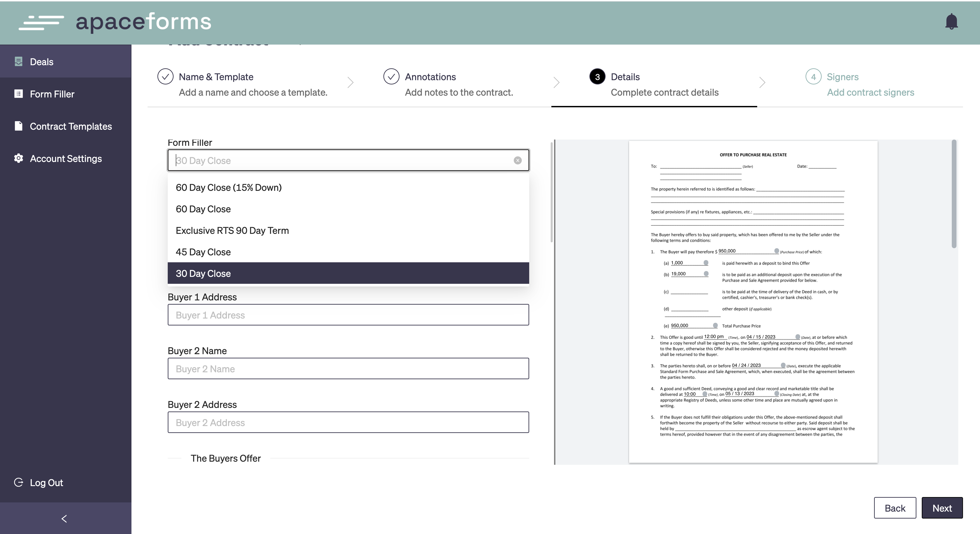Click the Log Out icon
This screenshot has height=534, width=980.
point(18,482)
